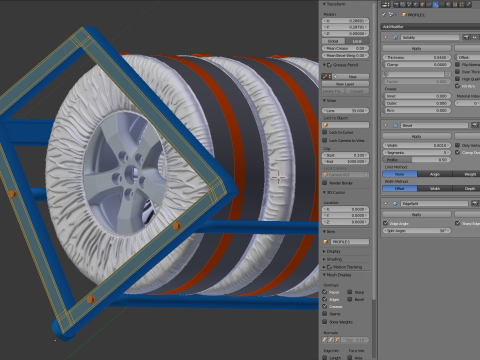The image size is (480, 360).
Task: Enable the Seams overlay checkbox
Action: click(x=325, y=314)
